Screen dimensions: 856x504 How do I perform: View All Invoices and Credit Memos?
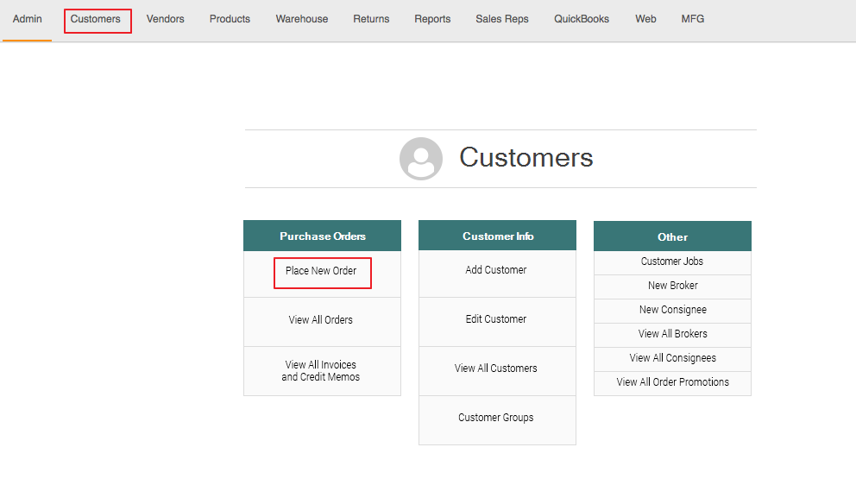point(321,371)
